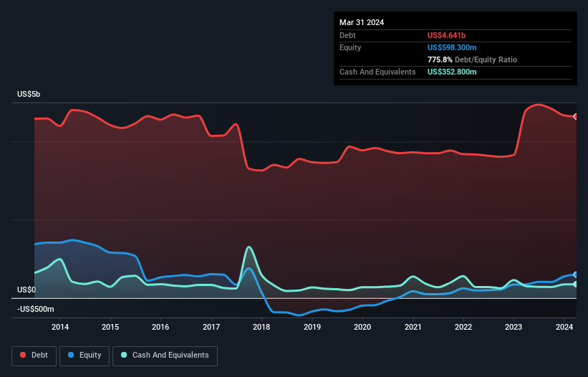
Task: Click Cash And Equivalents label in tooltip
Action: pyautogui.click(x=377, y=72)
